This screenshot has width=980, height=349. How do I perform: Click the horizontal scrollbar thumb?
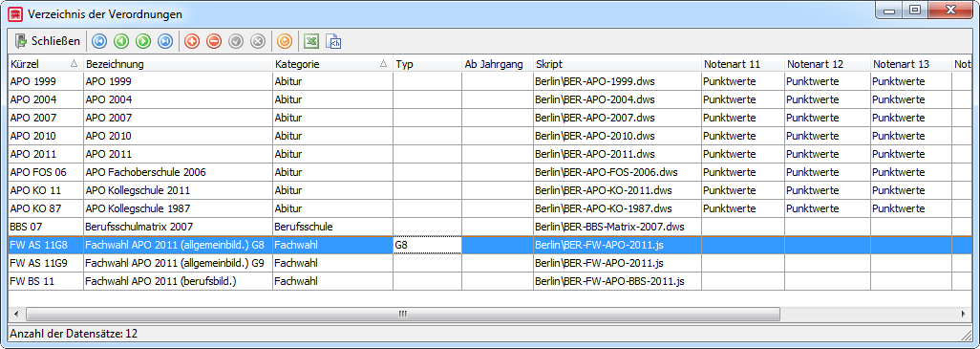point(403,314)
